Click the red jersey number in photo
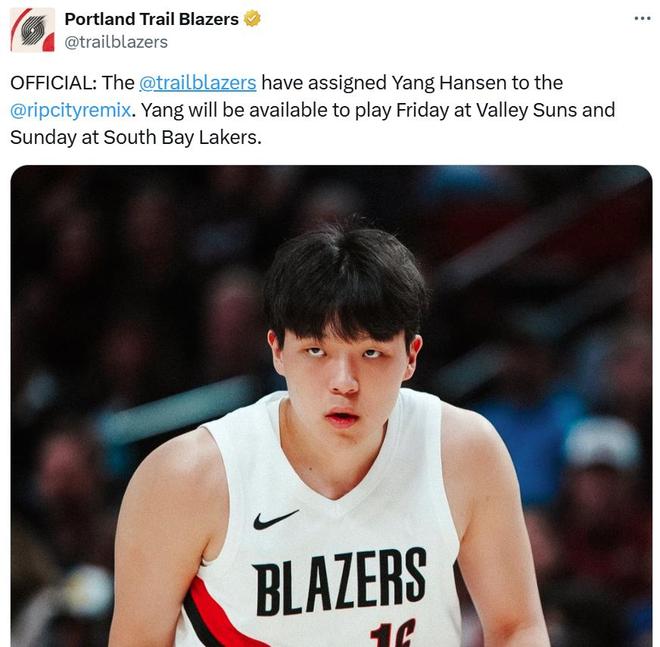 pos(392,634)
